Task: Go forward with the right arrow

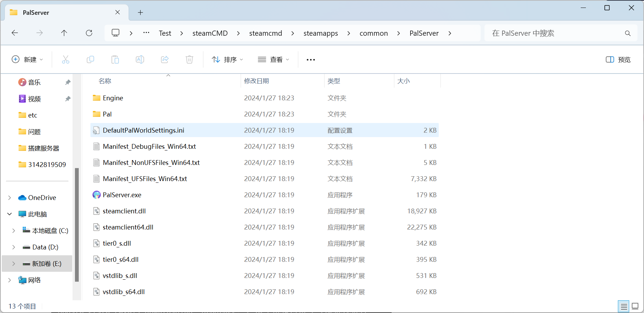Action: 40,33
